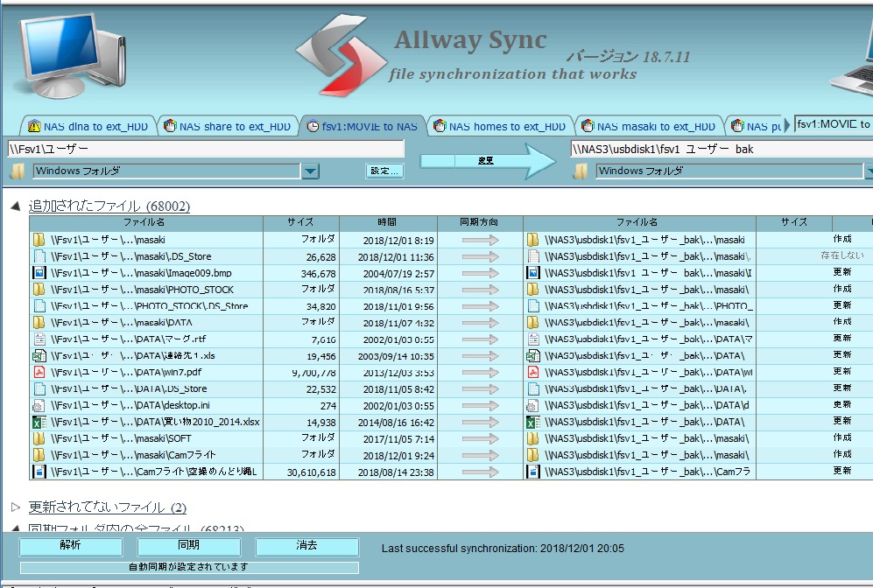Viewport: 873px width, 588px height.
Task: Click sync direction arrow in the win7.pdf row
Action: 480,373
